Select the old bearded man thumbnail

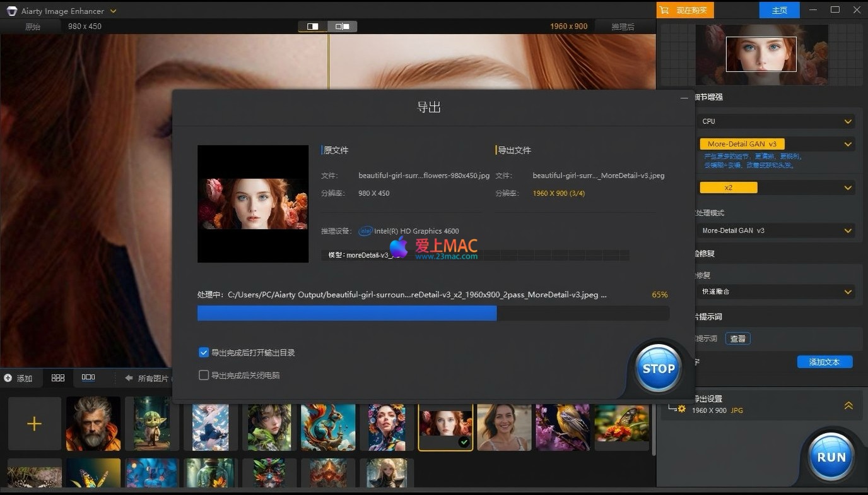[x=93, y=424]
